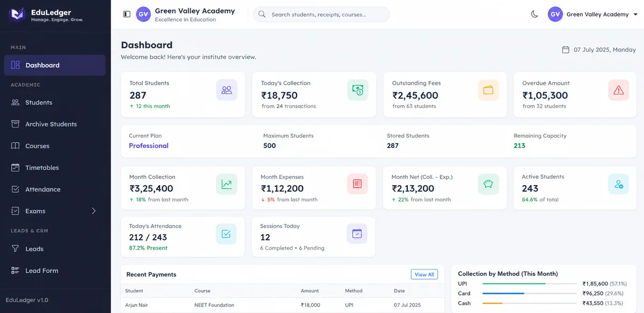Click the ₹1,85,600 UPI amount

point(595,283)
